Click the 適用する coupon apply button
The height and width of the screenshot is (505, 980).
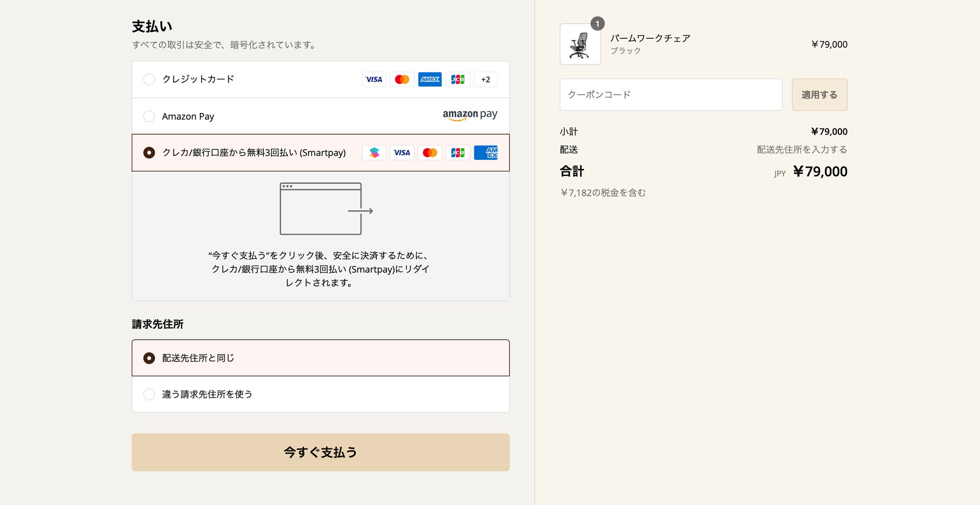(x=819, y=94)
